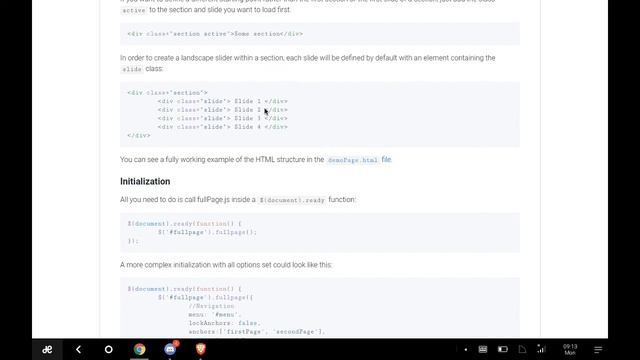The width and height of the screenshot is (640, 360).
Task: Click the inline 'active' code word
Action: [x=133, y=10]
